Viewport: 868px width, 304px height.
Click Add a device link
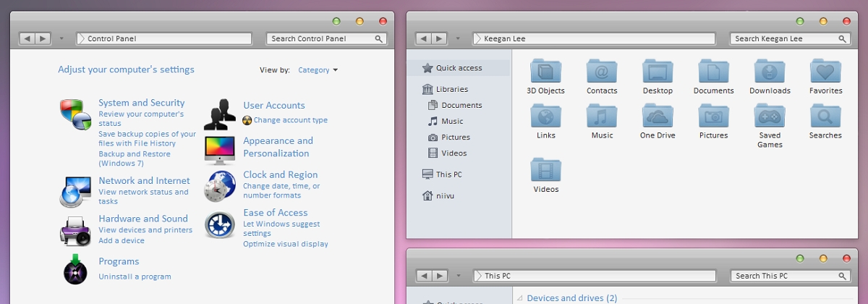(x=122, y=240)
